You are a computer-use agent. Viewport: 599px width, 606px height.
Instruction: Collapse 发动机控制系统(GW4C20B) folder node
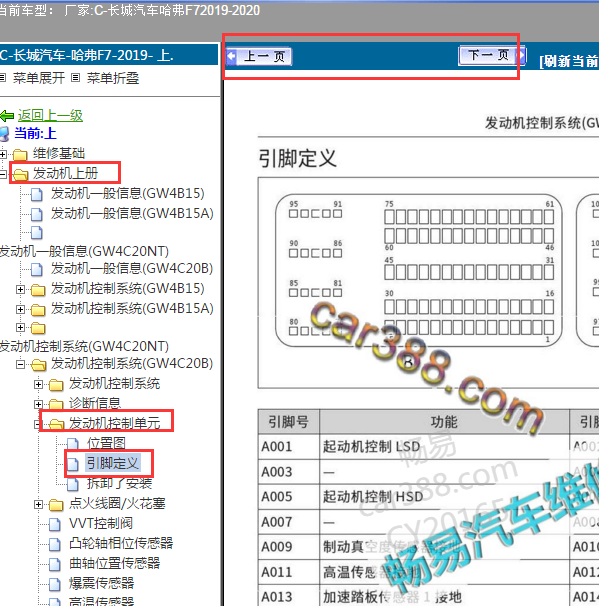click(20, 364)
